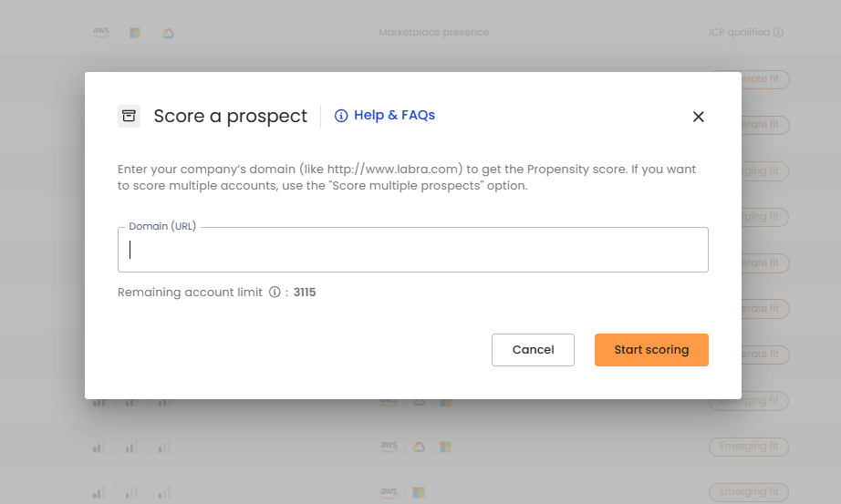
Task: Click the Marketplace presence column header
Action: 434,32
